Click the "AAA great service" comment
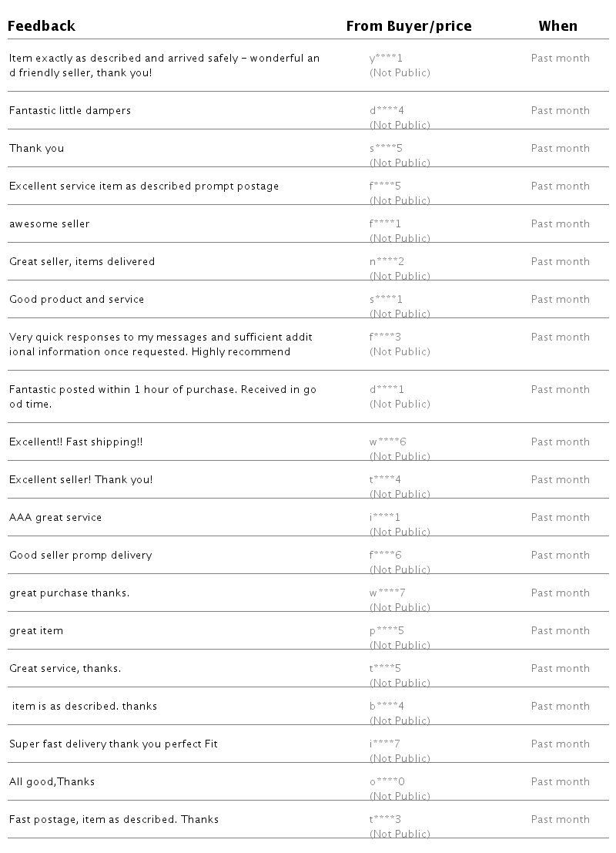 click(x=55, y=518)
